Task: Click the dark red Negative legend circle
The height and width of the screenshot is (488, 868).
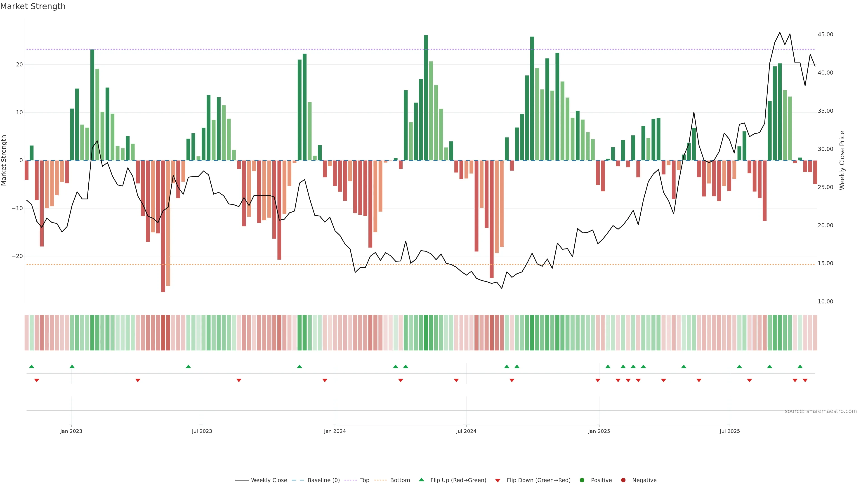Action: 623,480
